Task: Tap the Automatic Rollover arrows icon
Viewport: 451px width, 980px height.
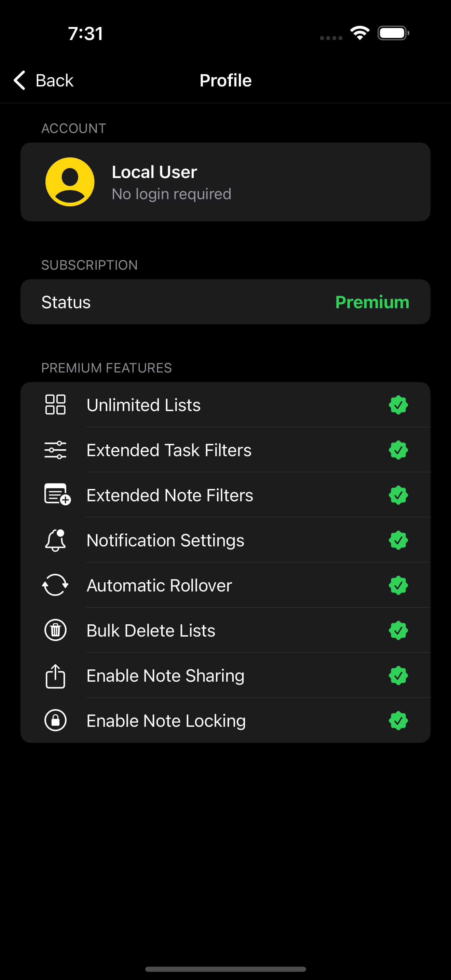Action: point(55,585)
